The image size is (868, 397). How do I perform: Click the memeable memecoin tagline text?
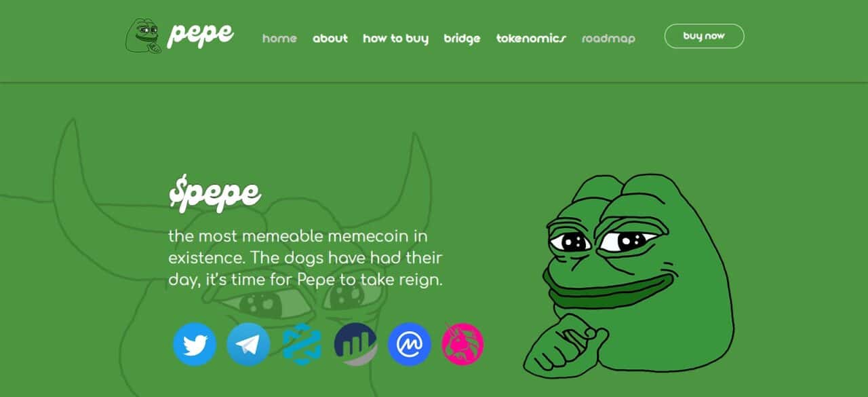point(305,258)
